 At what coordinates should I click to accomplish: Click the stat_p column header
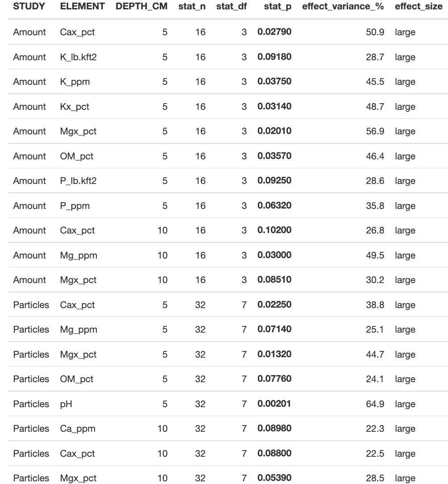coord(278,6)
